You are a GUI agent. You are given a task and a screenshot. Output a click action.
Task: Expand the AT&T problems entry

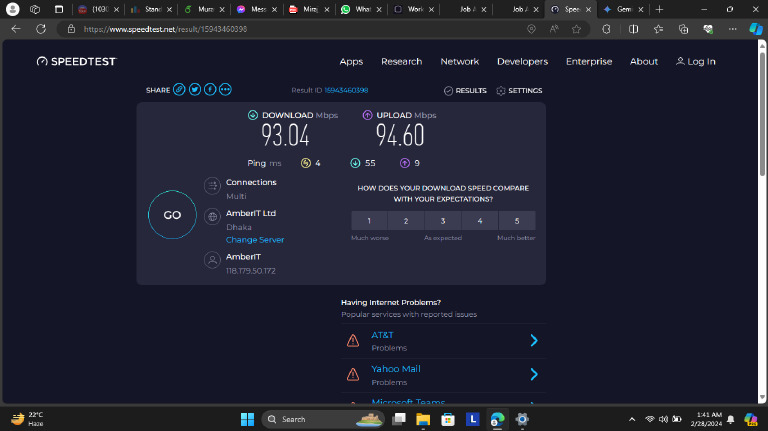pos(533,341)
